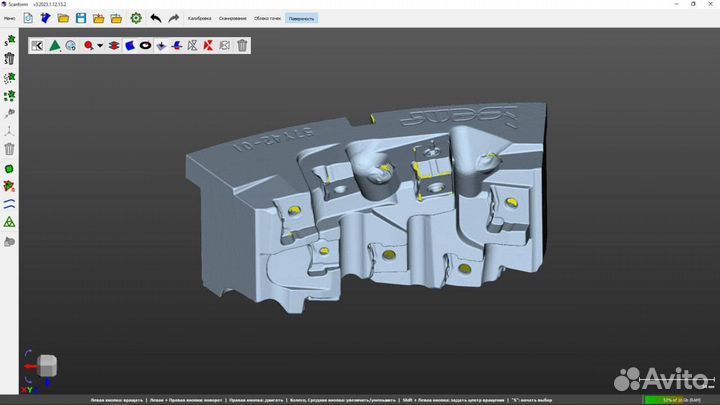The width and height of the screenshot is (720, 405).
Task: Click the green memory usage progress bar
Action: pyautogui.click(x=680, y=400)
